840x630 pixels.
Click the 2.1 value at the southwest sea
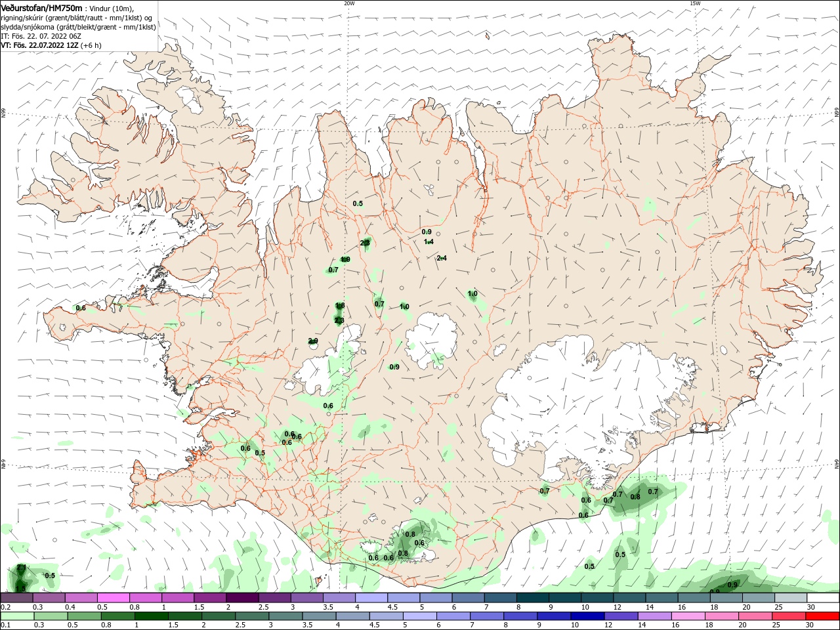pyautogui.click(x=22, y=568)
